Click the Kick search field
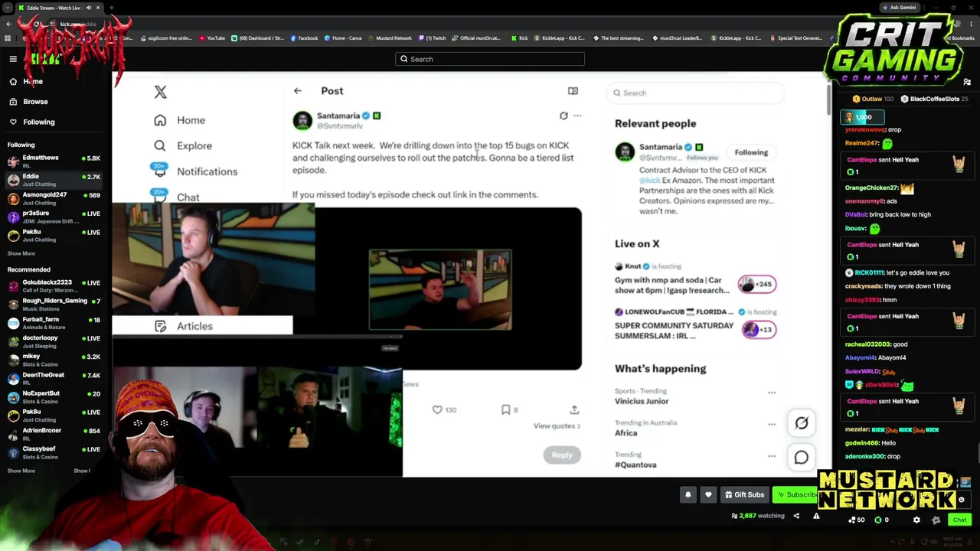This screenshot has height=551, width=980. [x=490, y=59]
